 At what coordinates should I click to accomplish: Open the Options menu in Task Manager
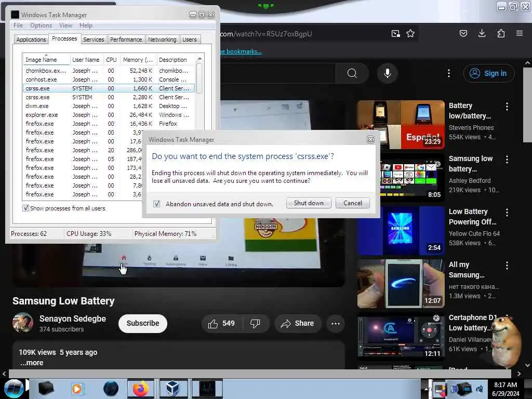pos(41,25)
